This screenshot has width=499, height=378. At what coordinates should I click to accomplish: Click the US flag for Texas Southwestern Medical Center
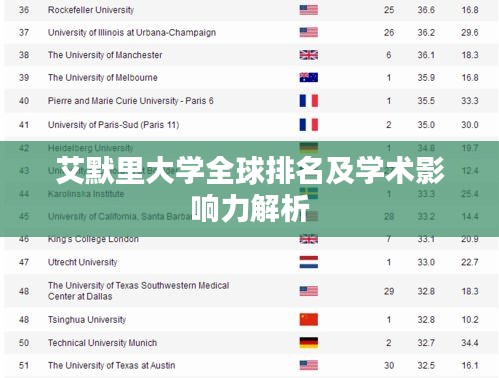(x=308, y=291)
